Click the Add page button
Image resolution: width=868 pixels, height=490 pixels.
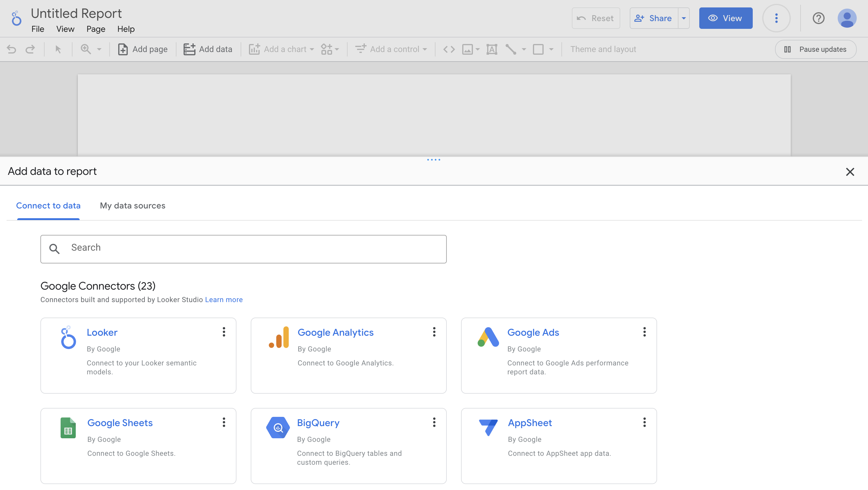click(143, 49)
